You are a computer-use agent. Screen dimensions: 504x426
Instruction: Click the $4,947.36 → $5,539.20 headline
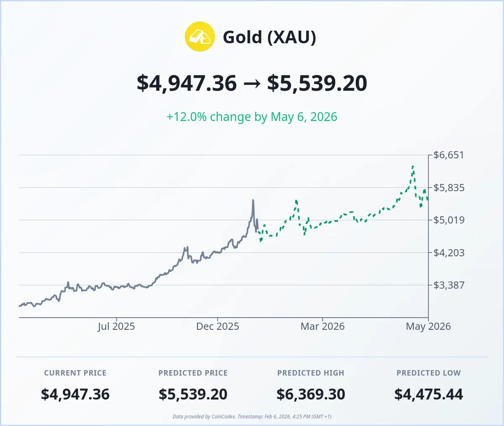[252, 83]
